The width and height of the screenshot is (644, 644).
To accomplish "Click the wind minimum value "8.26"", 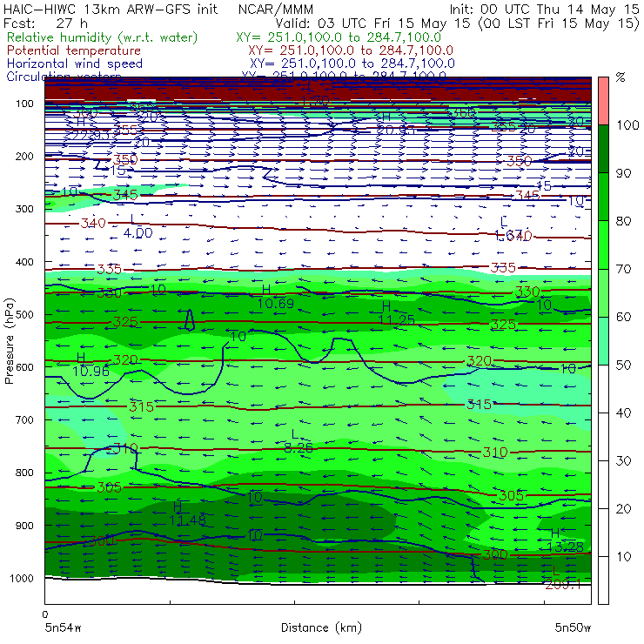I will click(299, 447).
